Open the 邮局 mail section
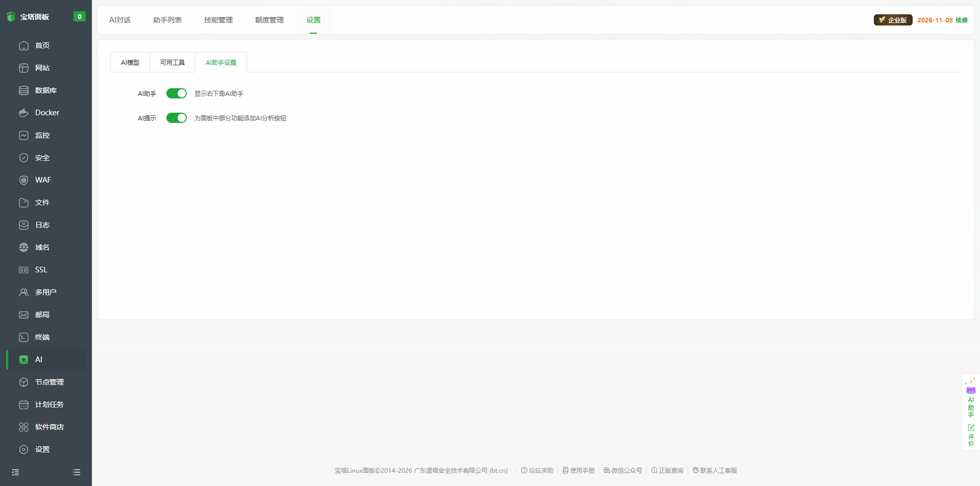 click(42, 315)
